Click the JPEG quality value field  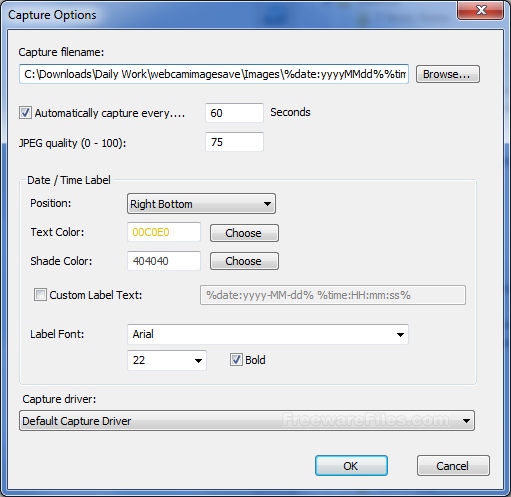234,142
